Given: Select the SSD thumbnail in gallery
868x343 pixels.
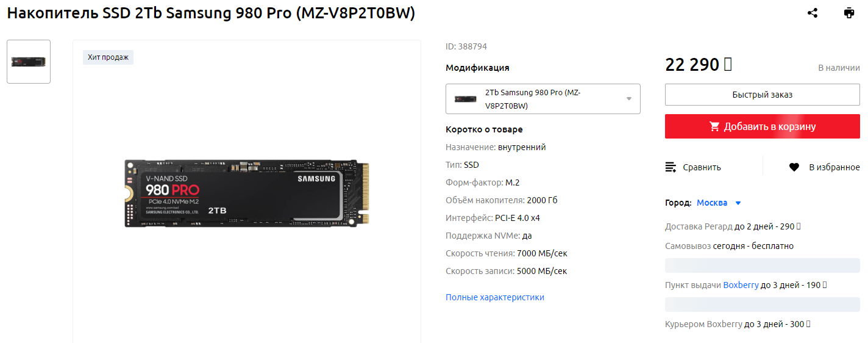Looking at the screenshot, I should [x=29, y=62].
